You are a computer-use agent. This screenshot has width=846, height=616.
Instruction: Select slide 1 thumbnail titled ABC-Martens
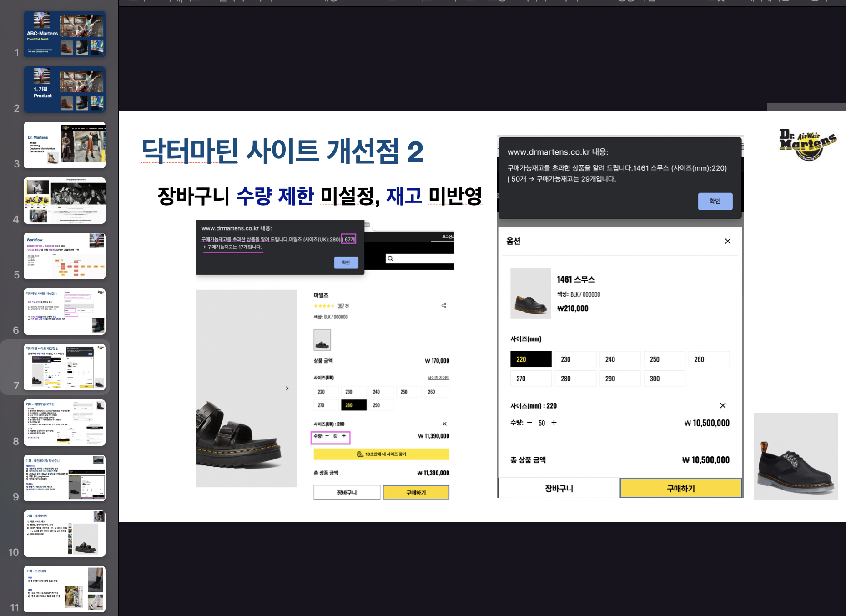coord(65,34)
